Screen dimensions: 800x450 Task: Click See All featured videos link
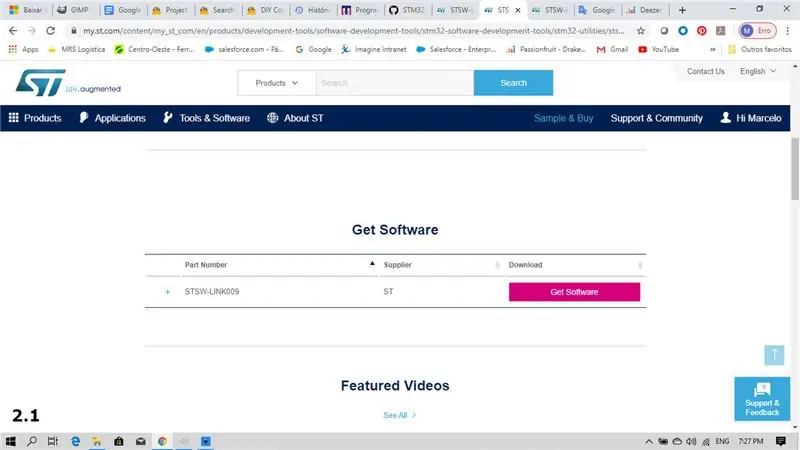pos(399,415)
